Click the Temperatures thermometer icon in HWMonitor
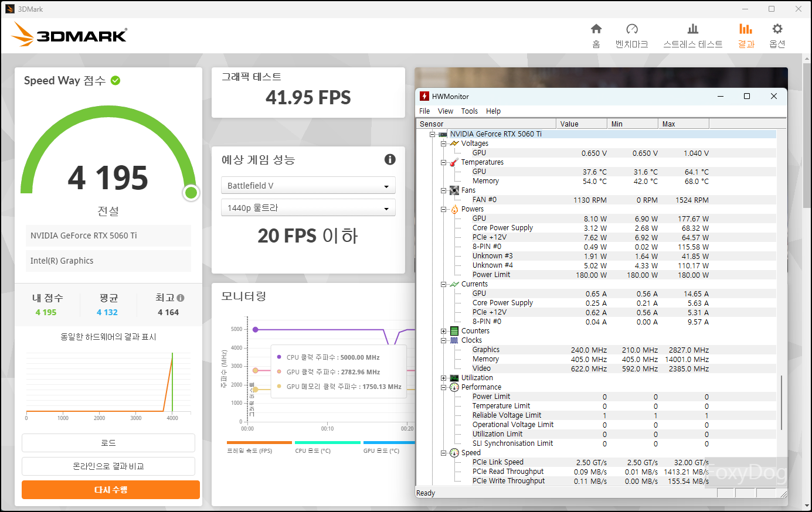This screenshot has height=512, width=812. coord(454,162)
